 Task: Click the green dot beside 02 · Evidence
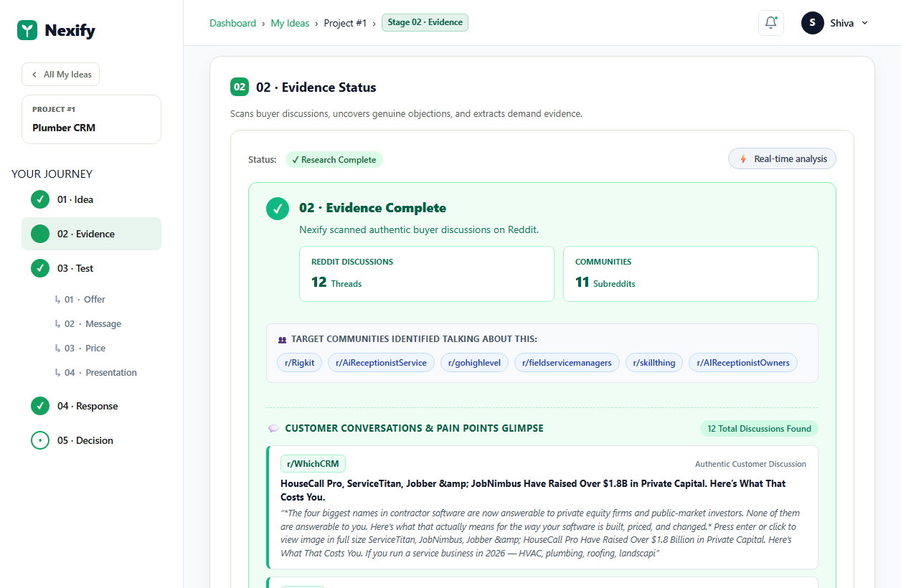[40, 234]
